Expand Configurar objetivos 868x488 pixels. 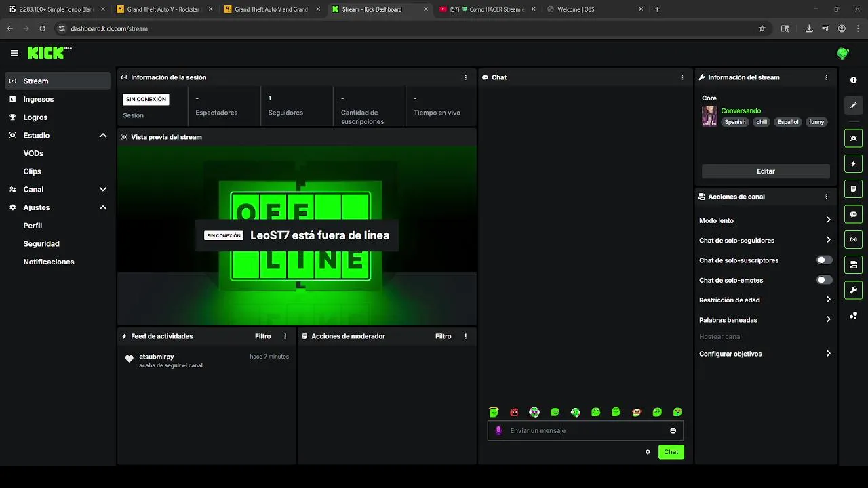(x=764, y=354)
